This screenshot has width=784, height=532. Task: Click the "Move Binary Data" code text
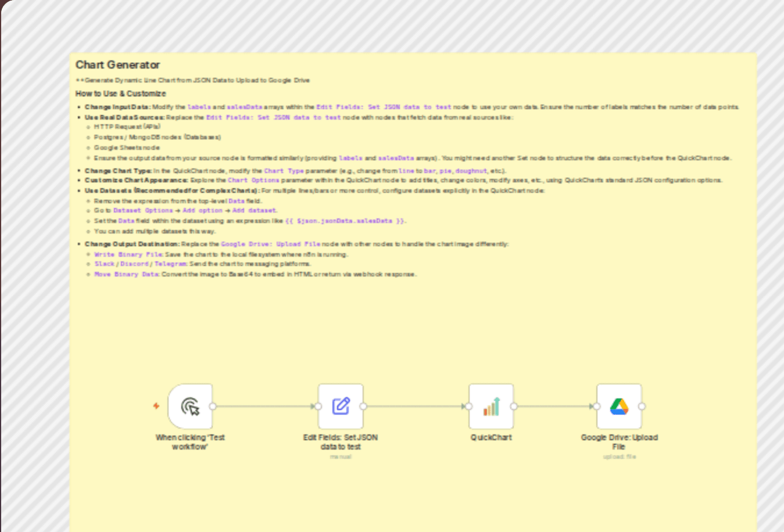pyautogui.click(x=127, y=274)
